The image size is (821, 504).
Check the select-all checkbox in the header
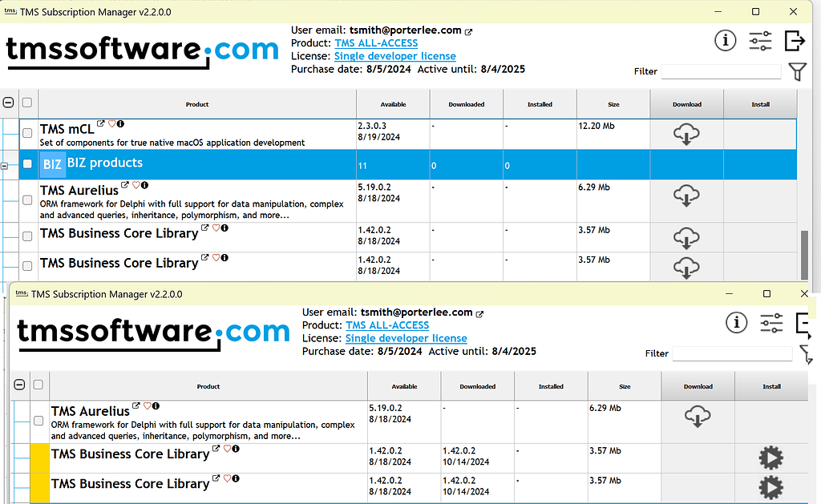coord(27,103)
